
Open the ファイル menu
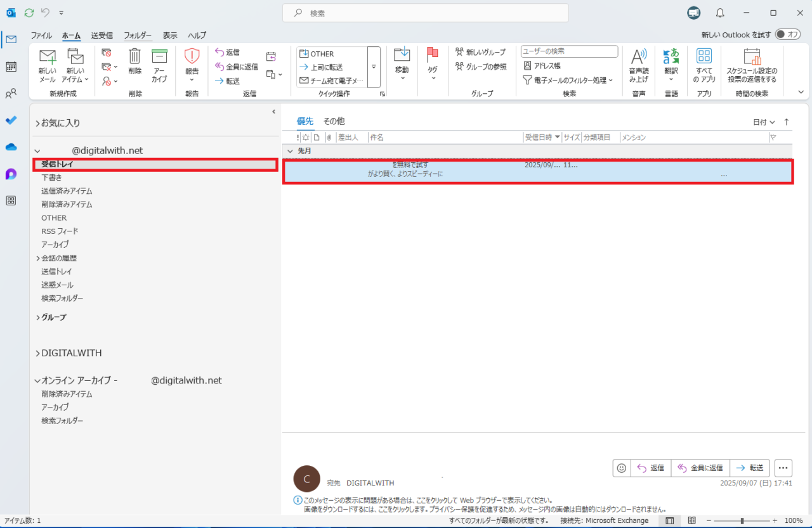(41, 35)
